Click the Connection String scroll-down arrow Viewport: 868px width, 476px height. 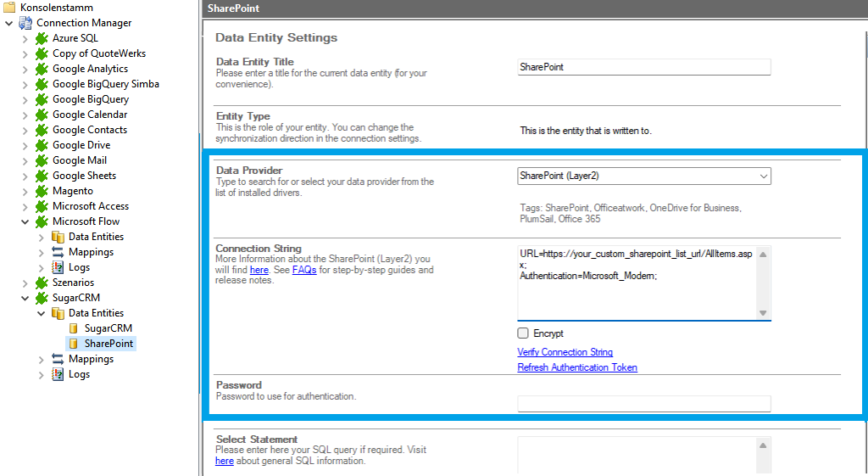763,312
